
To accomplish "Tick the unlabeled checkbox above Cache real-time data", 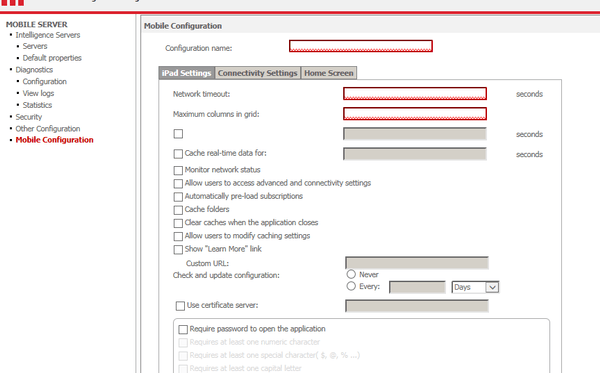I will (178, 134).
